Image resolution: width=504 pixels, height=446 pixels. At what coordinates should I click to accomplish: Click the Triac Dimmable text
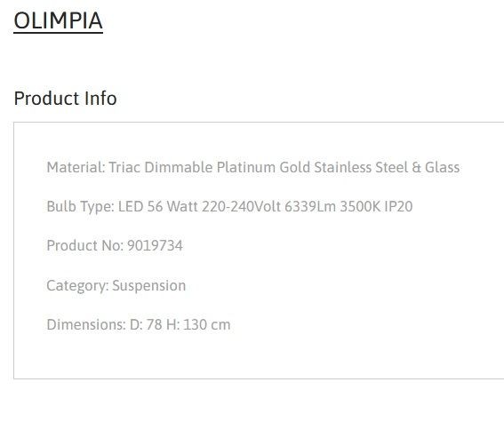coord(161,167)
